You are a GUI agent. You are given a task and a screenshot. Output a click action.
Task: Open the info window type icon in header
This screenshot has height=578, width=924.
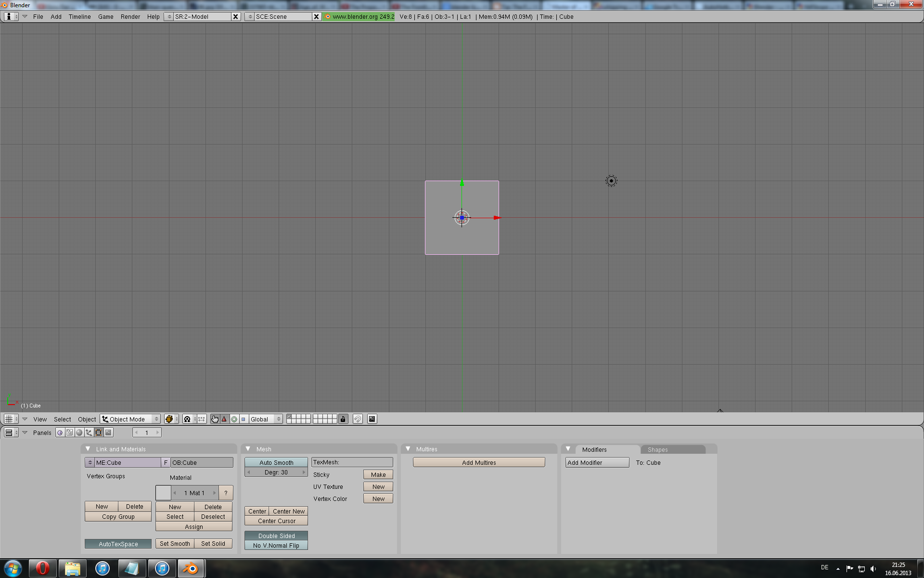point(11,16)
